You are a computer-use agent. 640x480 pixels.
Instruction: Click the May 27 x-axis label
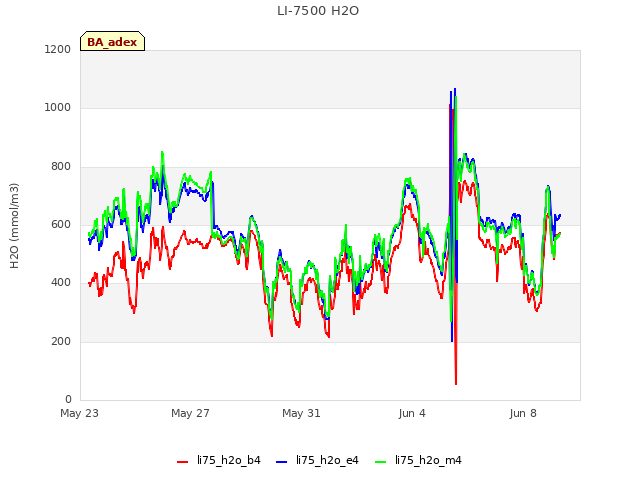click(190, 413)
